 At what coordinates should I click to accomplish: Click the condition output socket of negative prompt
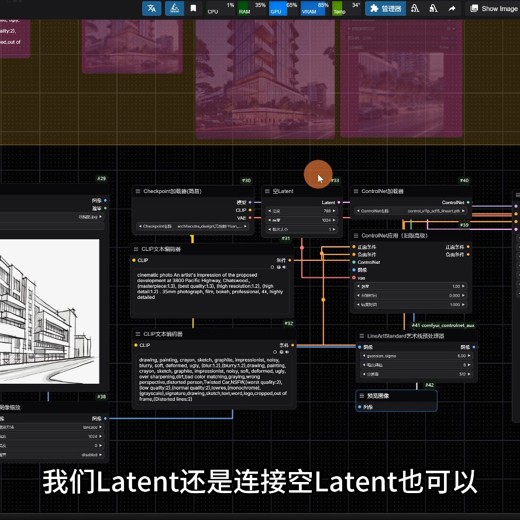click(292, 345)
